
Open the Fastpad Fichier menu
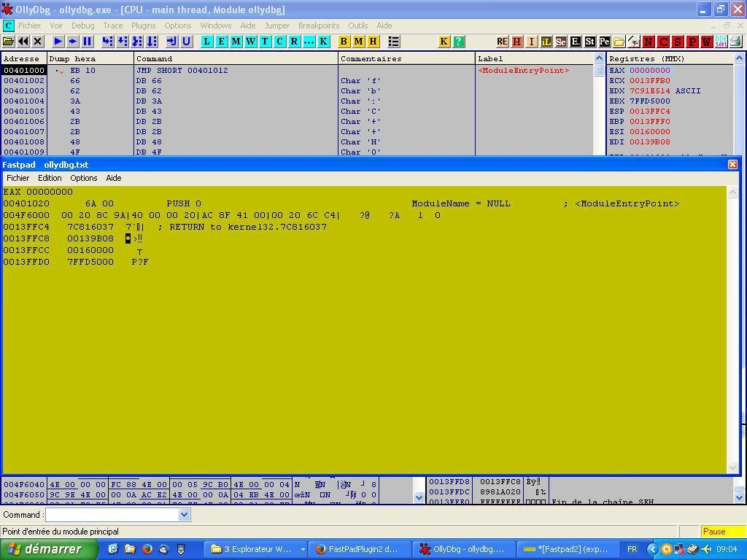coord(18,178)
